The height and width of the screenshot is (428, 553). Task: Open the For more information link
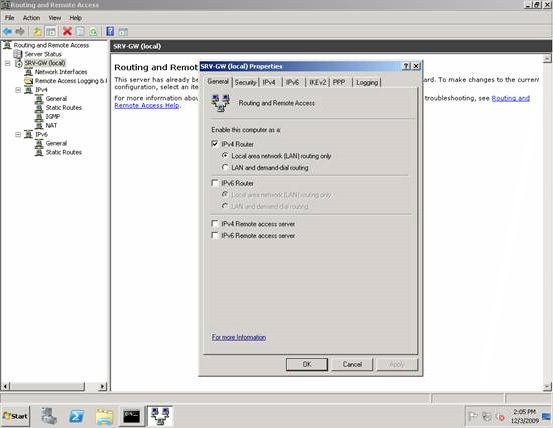[239, 337]
